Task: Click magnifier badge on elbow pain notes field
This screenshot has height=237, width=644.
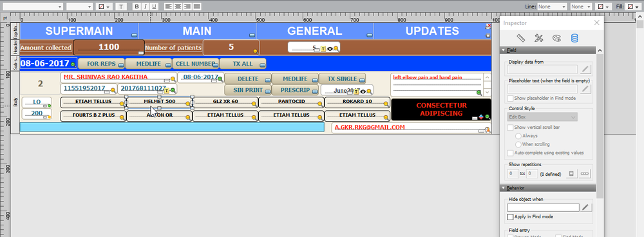Action: (x=479, y=93)
